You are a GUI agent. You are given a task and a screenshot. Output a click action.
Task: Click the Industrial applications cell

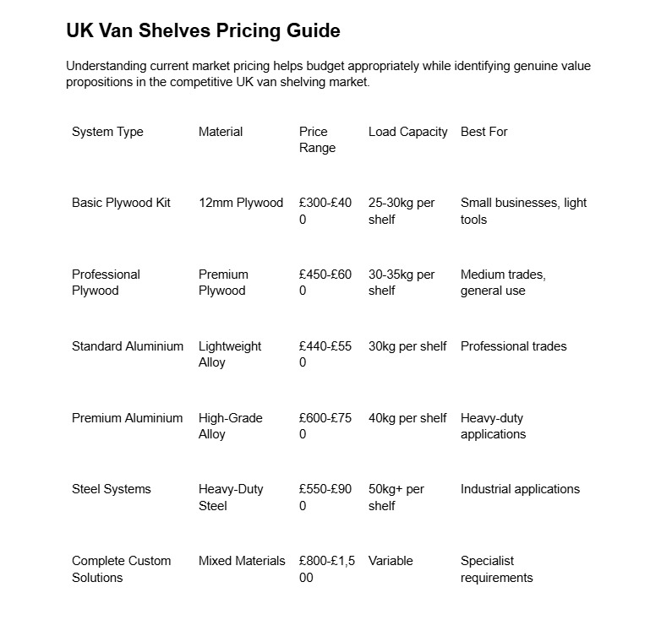[520, 489]
